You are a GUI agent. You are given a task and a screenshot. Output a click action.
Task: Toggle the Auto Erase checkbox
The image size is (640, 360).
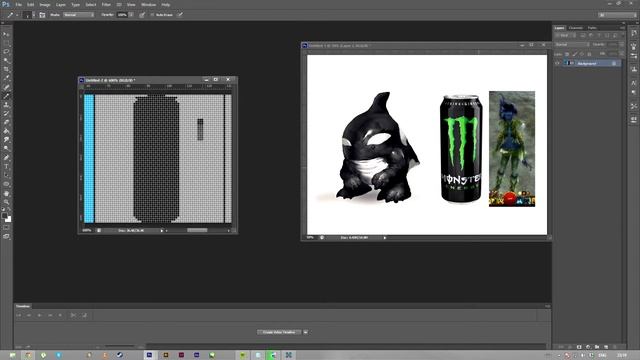(152, 15)
